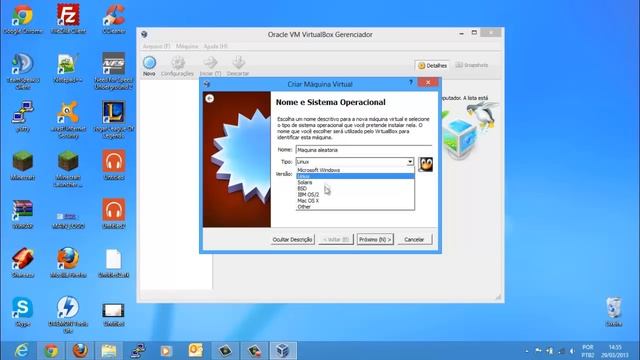640x360 pixels.
Task: Open putty desktop shortcut
Action: pyautogui.click(x=22, y=116)
